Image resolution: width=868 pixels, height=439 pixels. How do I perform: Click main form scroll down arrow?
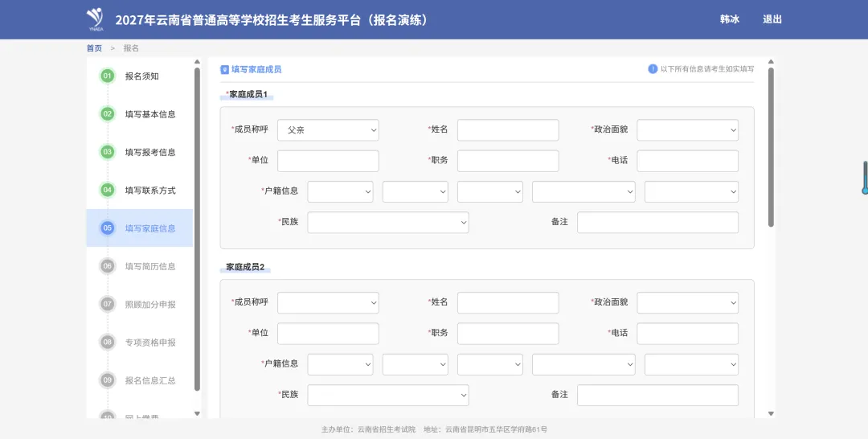pyautogui.click(x=771, y=413)
